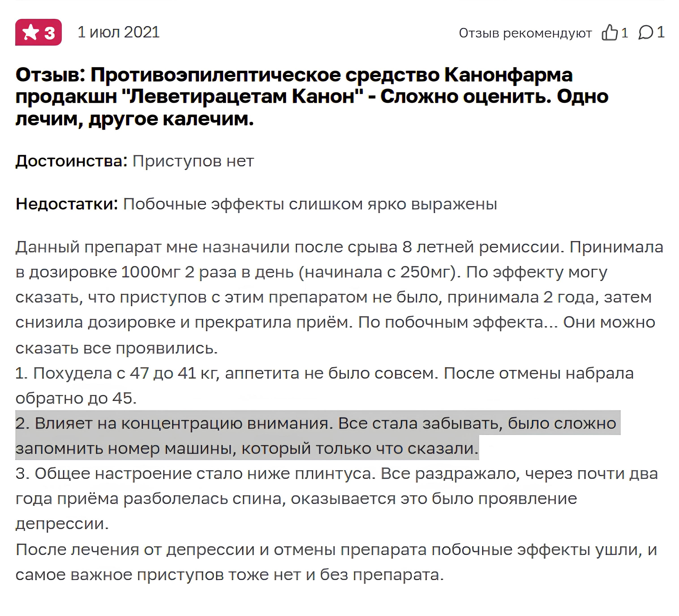Viewport: 679px width, 616px height.
Task: Click point 3 'Общее настроение стало ниже плинтуса'
Action: (x=337, y=498)
